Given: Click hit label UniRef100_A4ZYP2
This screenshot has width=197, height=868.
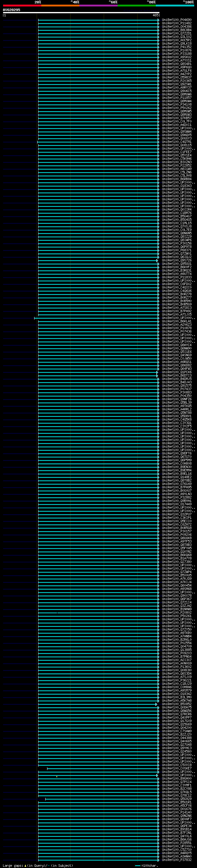Looking at the screenshot, I should point(176,74).
